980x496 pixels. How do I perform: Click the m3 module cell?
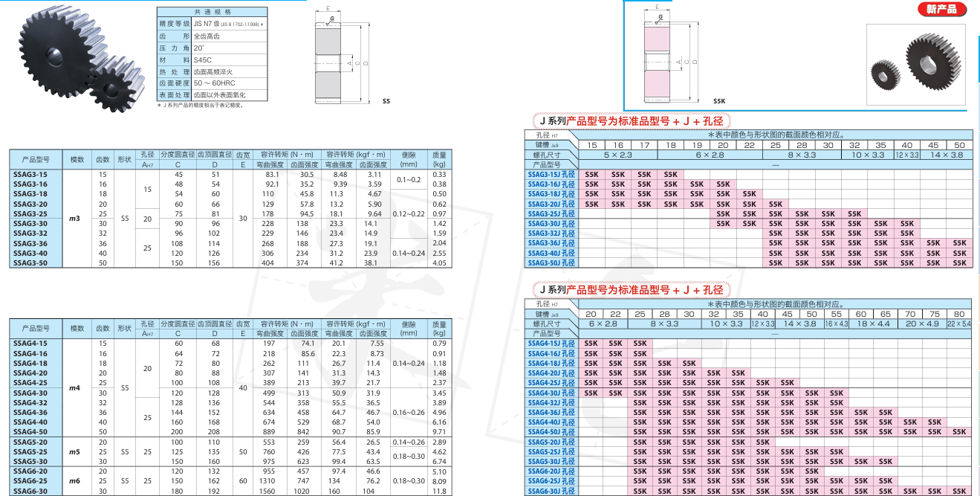(x=77, y=219)
